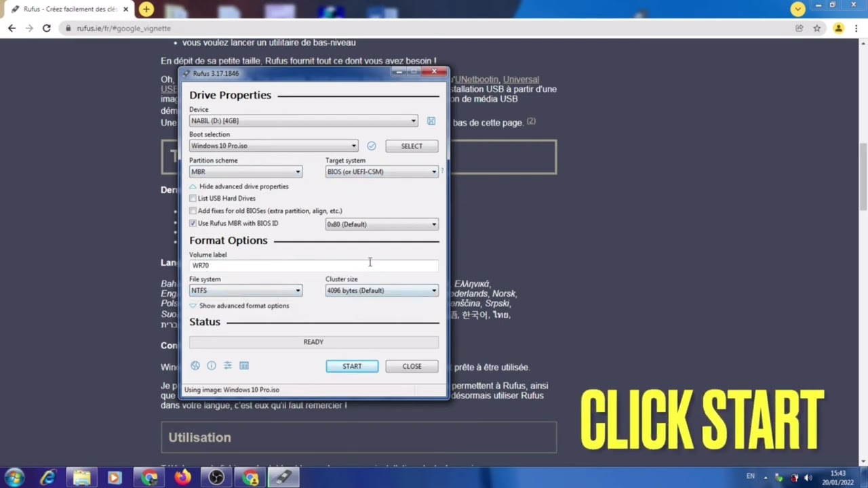Close the Rufus browser tab
The image size is (868, 488).
click(125, 9)
